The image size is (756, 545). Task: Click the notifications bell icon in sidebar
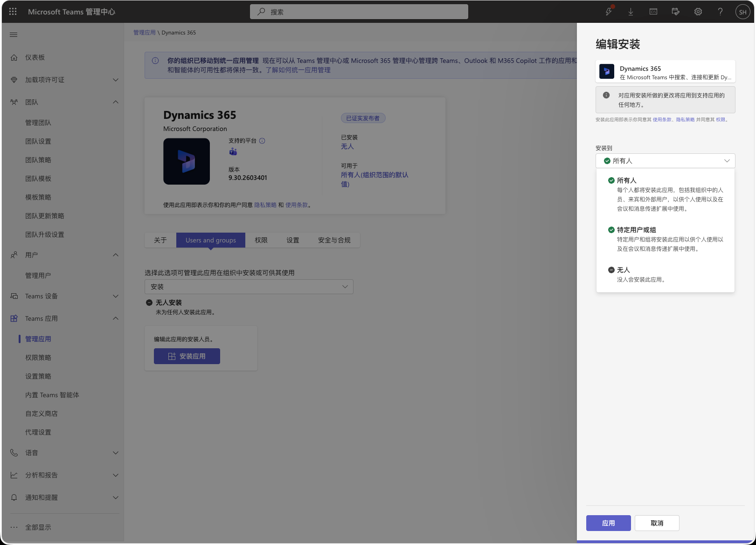pos(14,497)
